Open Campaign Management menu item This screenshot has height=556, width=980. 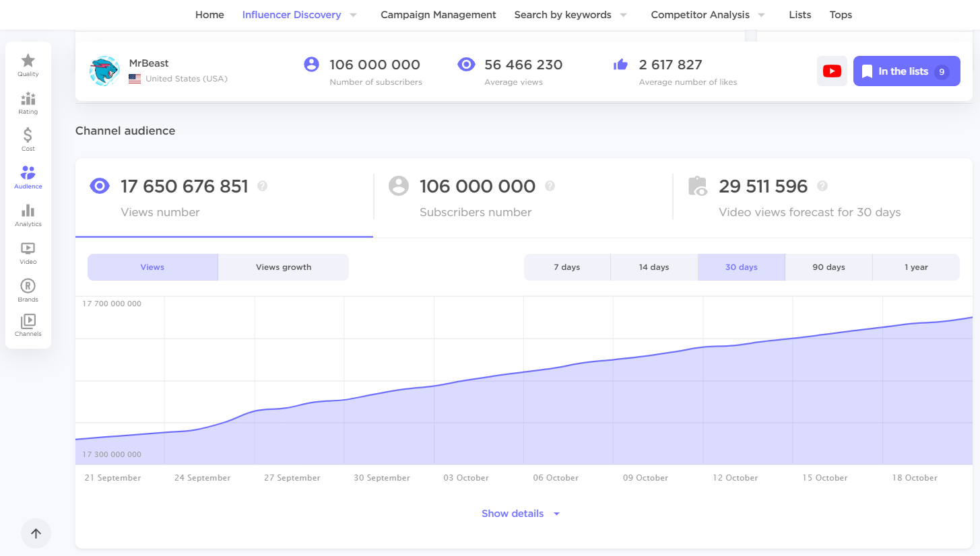pos(438,15)
